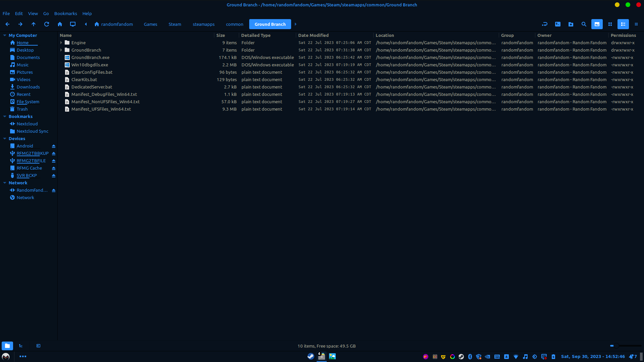Open Downloads in the sidebar
The image size is (644, 362).
pyautogui.click(x=28, y=87)
